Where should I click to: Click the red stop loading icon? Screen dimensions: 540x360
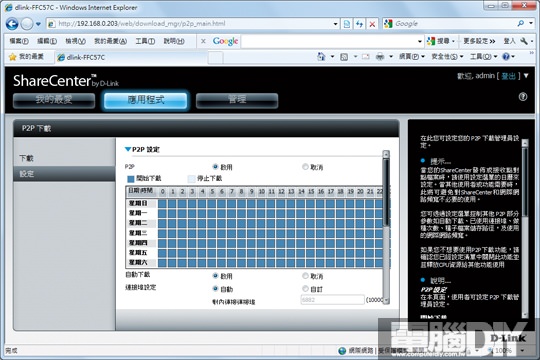pos(372,24)
